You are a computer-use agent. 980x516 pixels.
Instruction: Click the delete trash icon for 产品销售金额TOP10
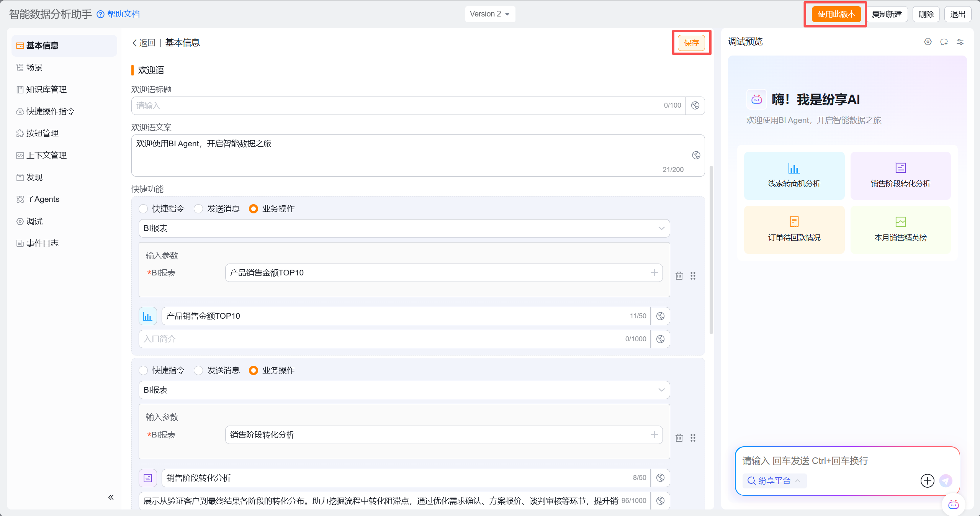pos(679,276)
